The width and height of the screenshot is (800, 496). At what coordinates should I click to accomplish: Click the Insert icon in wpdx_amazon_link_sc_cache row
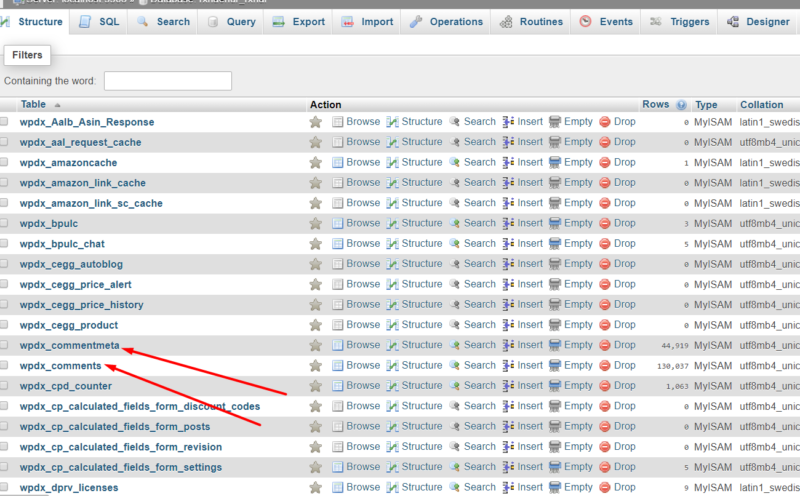[508, 203]
